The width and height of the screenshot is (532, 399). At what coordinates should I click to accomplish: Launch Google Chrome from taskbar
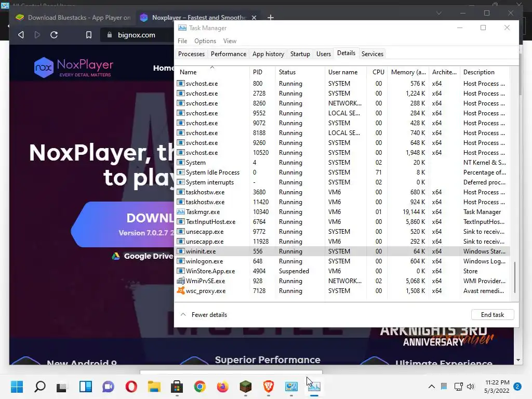point(200,387)
